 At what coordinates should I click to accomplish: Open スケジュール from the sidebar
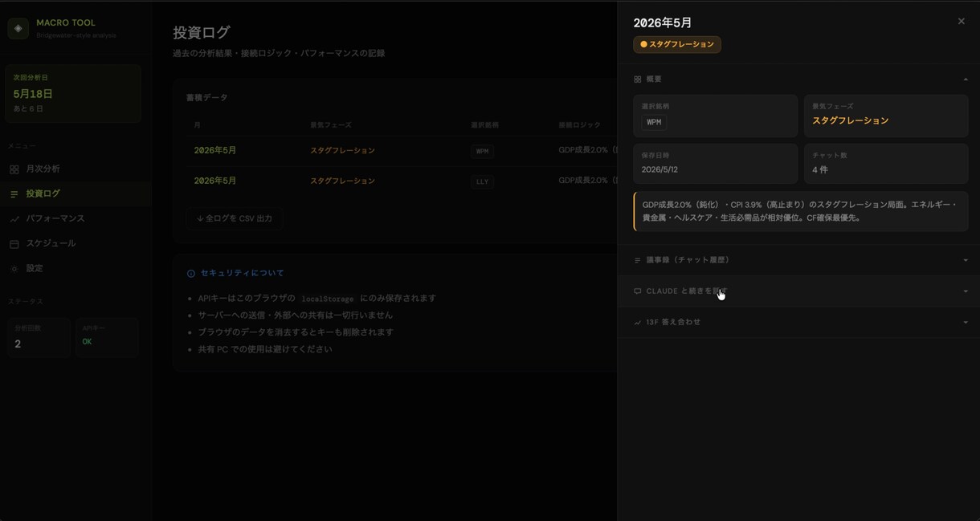[76, 244]
